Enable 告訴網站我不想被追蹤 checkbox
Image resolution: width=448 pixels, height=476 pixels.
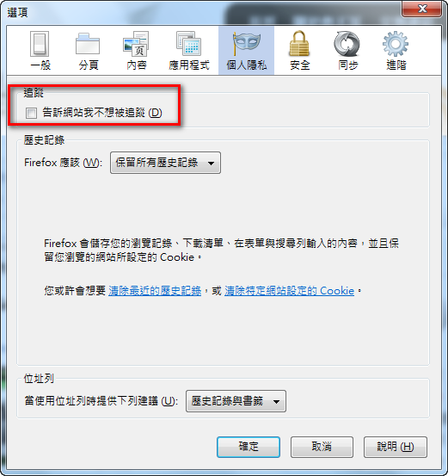[31, 114]
